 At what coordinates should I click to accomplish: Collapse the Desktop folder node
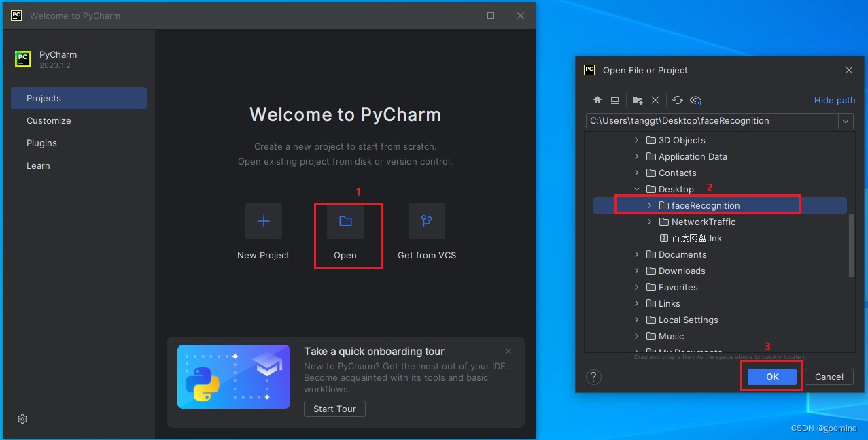click(637, 189)
